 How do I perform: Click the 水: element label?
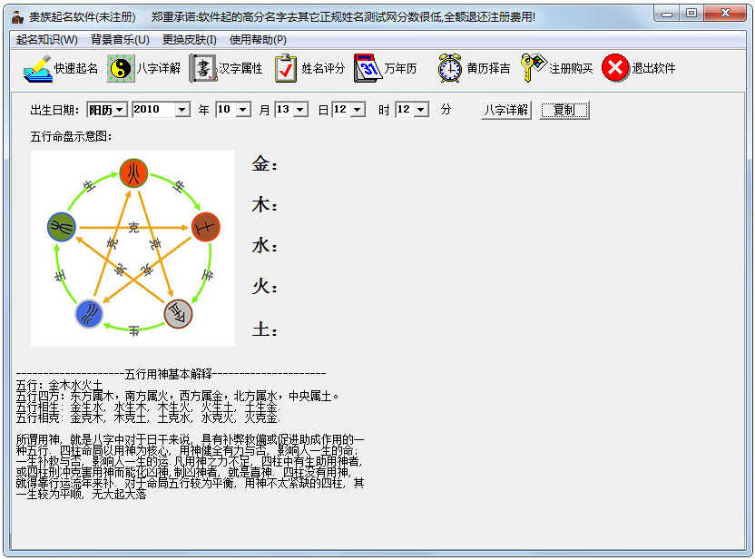pyautogui.click(x=265, y=246)
